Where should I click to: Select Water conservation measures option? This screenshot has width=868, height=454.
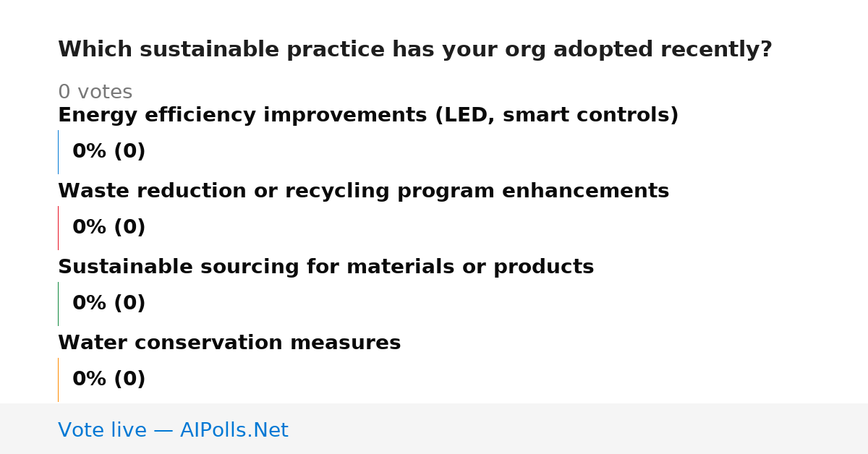tap(229, 343)
